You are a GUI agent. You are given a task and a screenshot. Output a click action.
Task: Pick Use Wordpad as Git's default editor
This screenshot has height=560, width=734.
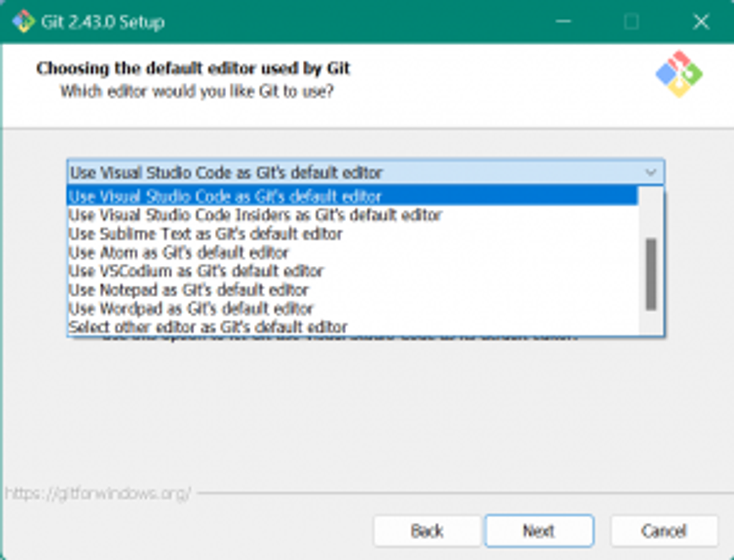[353, 308]
